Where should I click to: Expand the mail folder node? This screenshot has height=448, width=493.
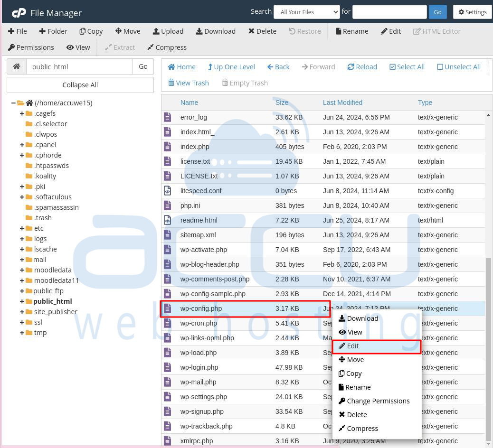(x=22, y=260)
